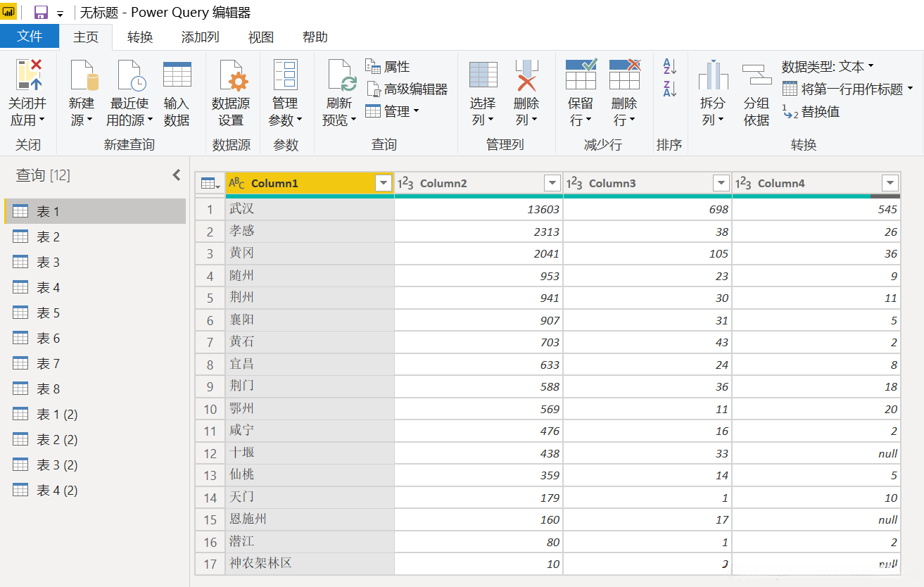Click the cell containing 恩施州
Screen dimensions: 924x587
click(x=310, y=519)
